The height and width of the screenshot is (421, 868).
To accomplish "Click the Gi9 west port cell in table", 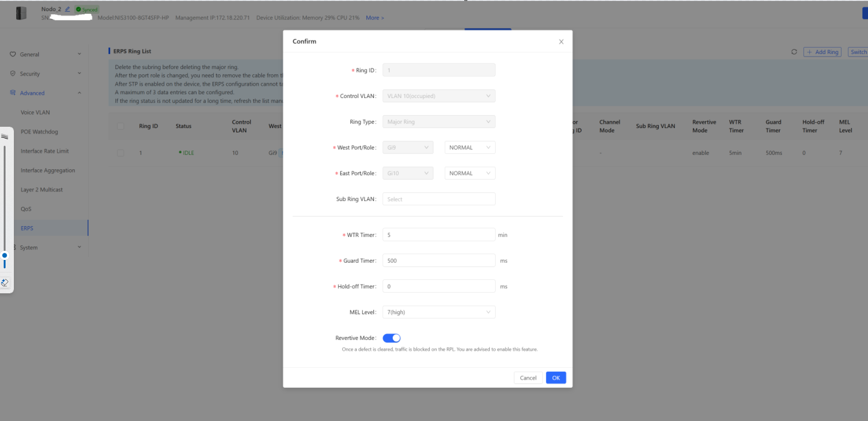I will click(x=273, y=153).
